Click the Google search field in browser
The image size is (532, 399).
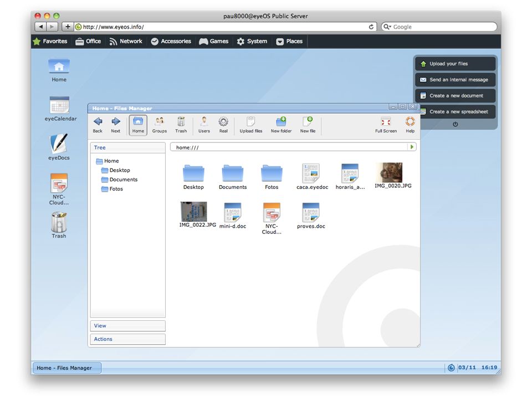(439, 27)
